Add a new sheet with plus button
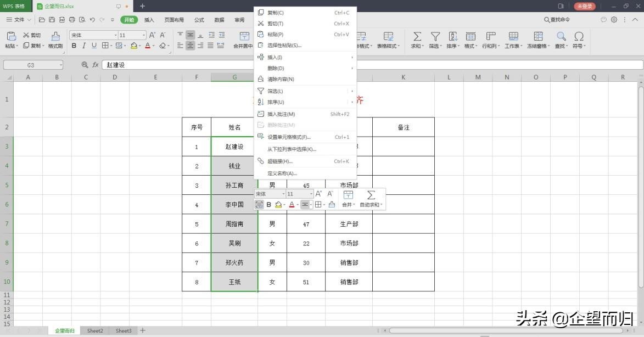Image resolution: width=644 pixels, height=337 pixels. click(x=143, y=330)
